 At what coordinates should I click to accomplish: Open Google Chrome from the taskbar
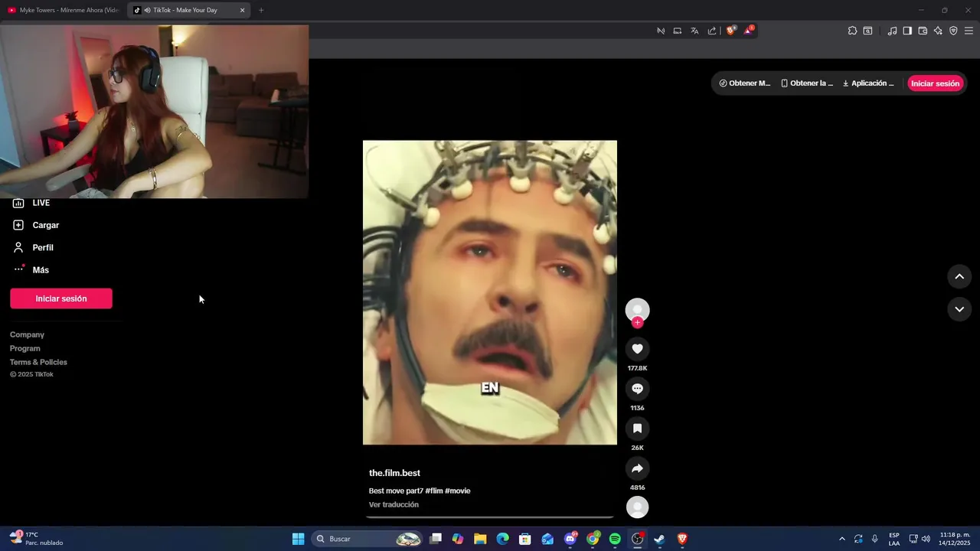(593, 539)
